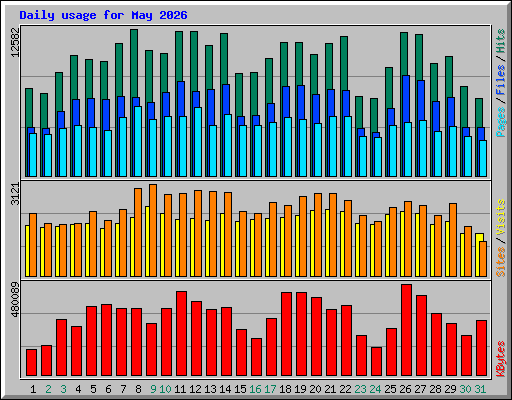Click the orange visits bar for day 9
The width and height of the screenshot is (512, 400).
153,230
